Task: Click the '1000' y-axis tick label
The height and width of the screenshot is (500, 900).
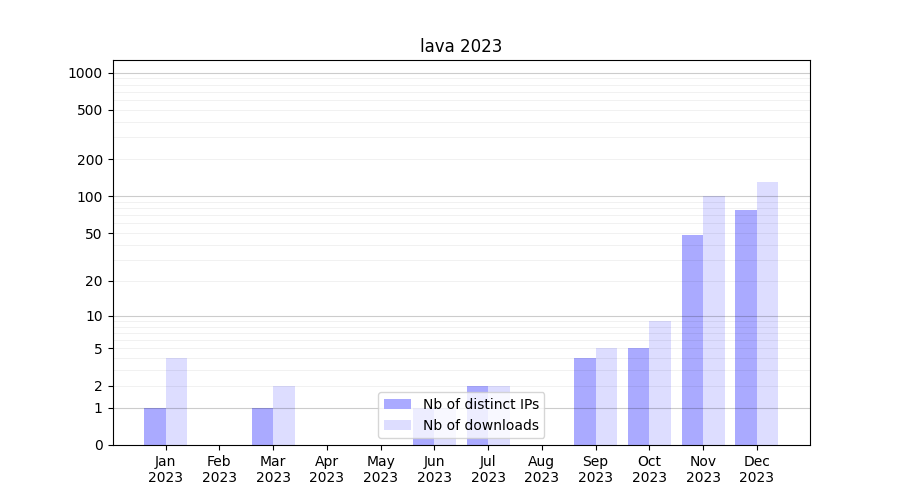Action: click(85, 73)
